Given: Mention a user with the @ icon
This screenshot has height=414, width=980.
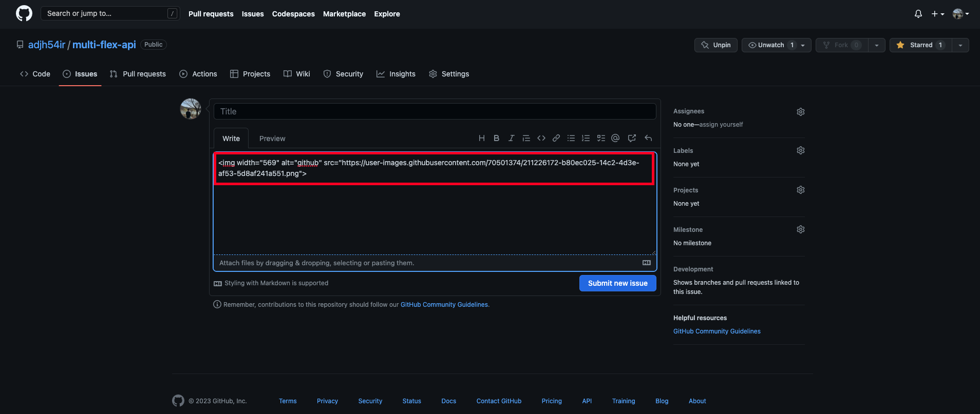Looking at the screenshot, I should [615, 138].
